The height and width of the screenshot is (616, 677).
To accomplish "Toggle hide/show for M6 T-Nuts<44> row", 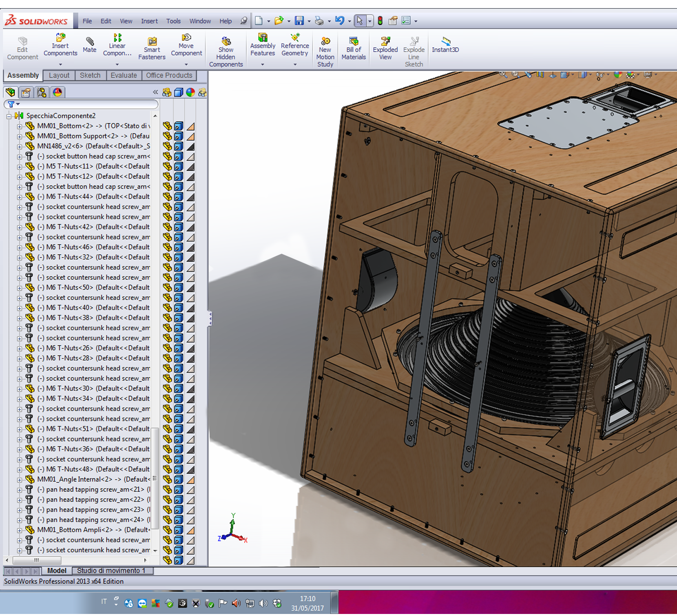I will 167,197.
